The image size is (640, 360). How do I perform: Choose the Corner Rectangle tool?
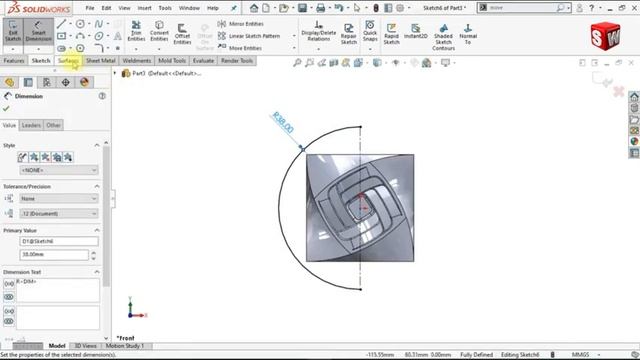(61, 36)
